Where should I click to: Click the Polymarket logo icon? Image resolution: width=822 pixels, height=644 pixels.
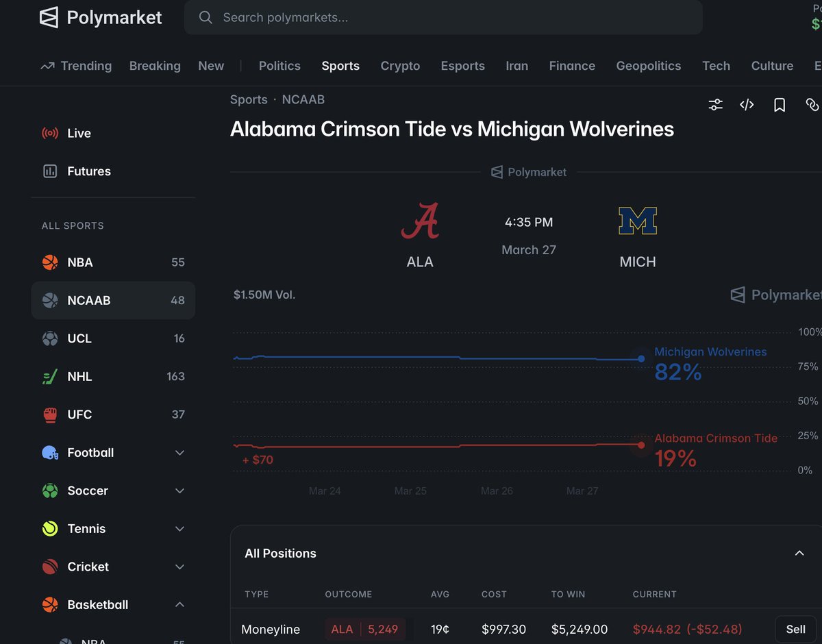[49, 17]
